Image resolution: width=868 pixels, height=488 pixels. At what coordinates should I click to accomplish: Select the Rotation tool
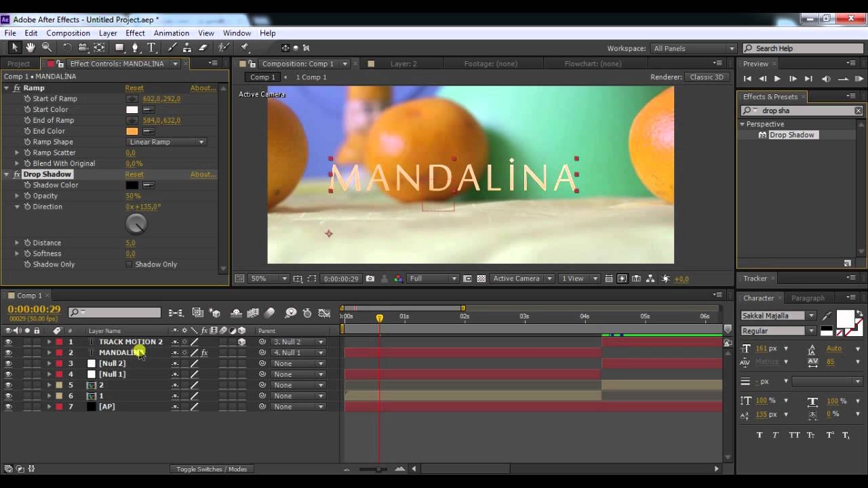coord(67,47)
